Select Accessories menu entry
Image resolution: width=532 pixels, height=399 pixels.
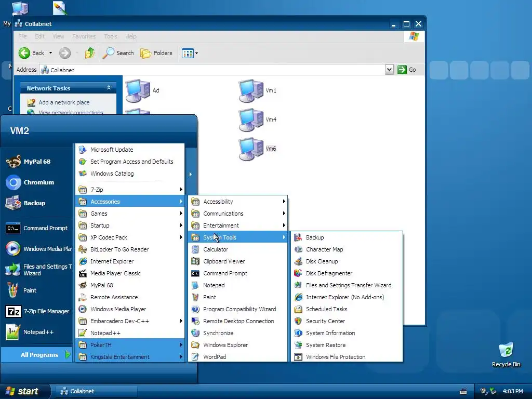coord(130,202)
